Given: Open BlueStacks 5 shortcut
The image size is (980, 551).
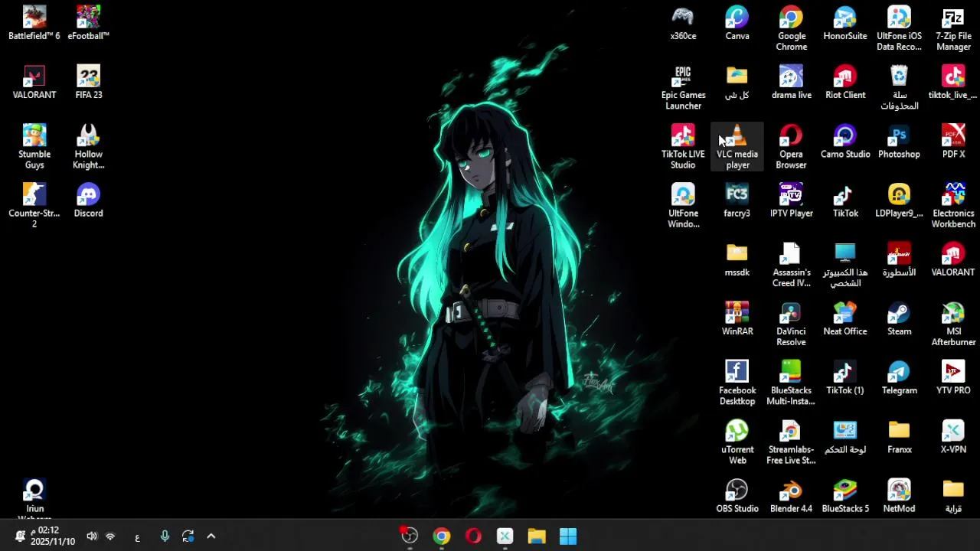Looking at the screenshot, I should (x=845, y=494).
